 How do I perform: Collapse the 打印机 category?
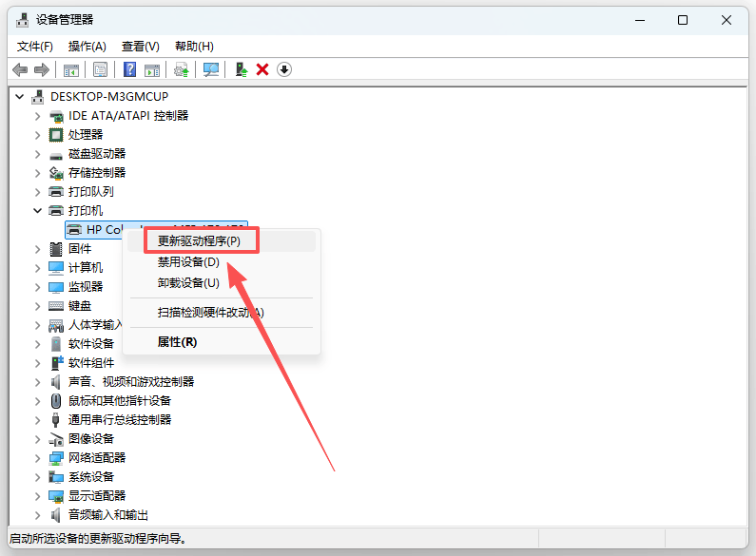click(x=38, y=211)
